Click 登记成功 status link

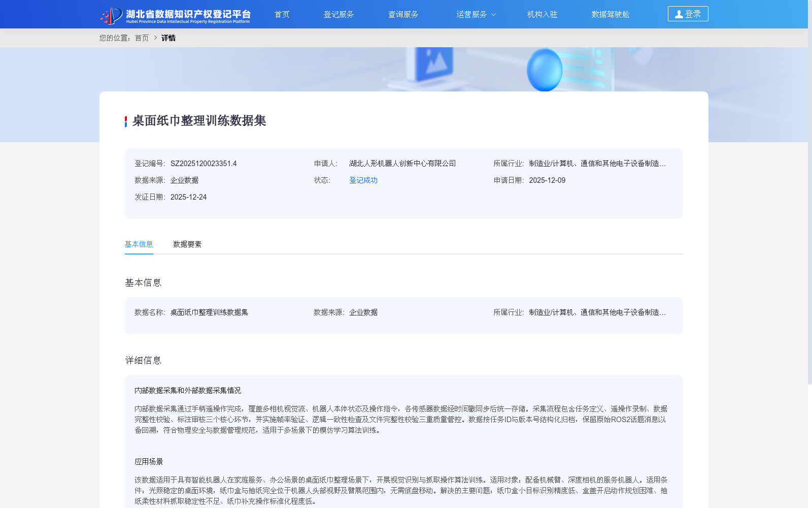363,180
